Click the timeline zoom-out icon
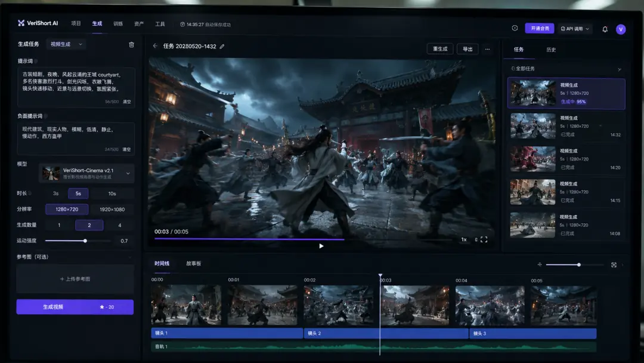This screenshot has height=363, width=644. (x=540, y=264)
